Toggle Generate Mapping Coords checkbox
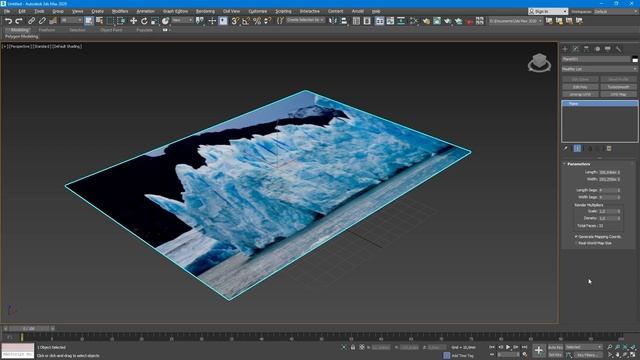The width and height of the screenshot is (640, 360). pos(576,237)
